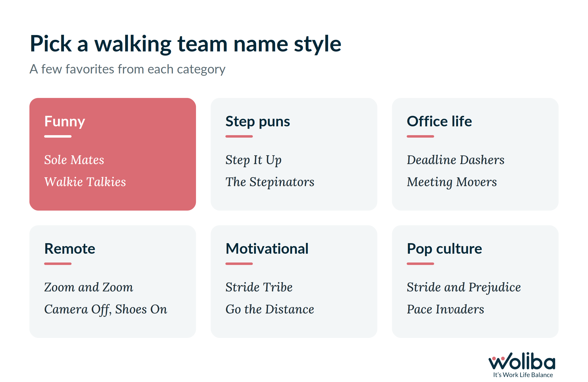Click 'Stride and Prejudice' team name
Image resolution: width=588 pixels, height=382 pixels.
tap(464, 288)
